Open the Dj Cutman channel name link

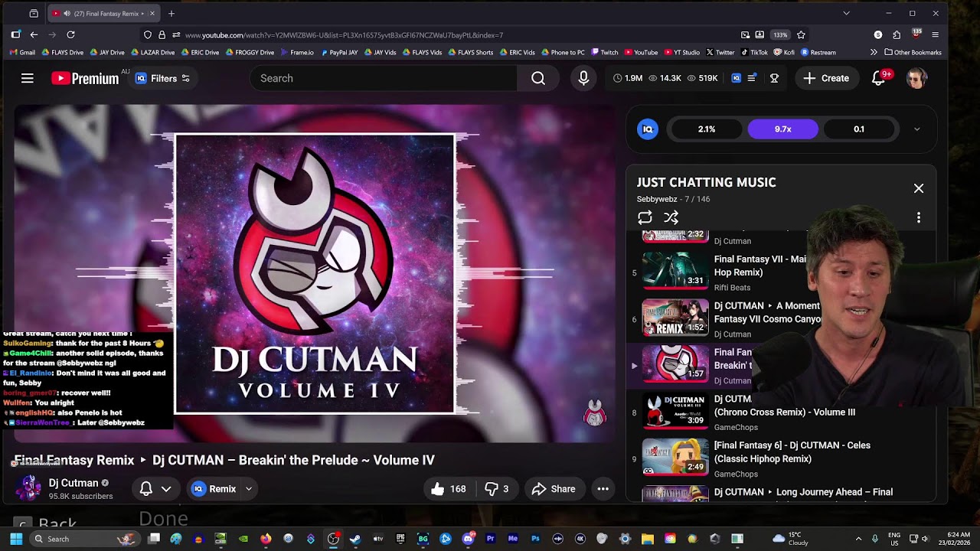click(x=73, y=483)
